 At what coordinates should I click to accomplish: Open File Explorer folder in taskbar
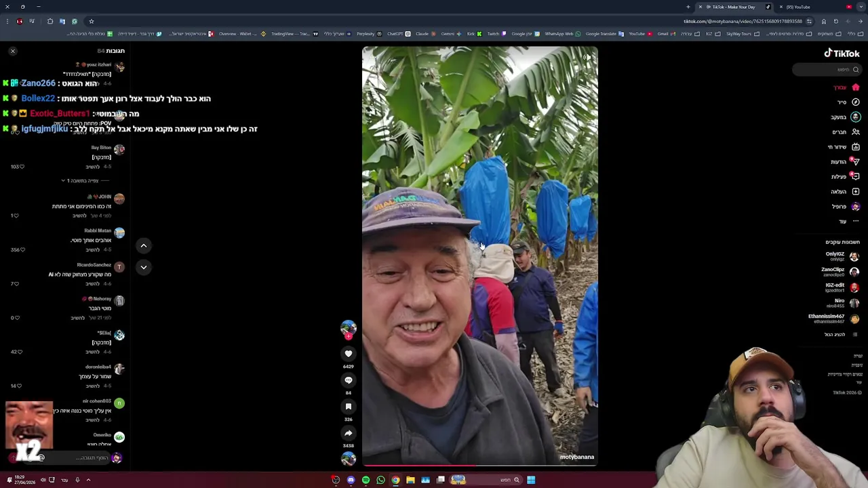coord(410,480)
